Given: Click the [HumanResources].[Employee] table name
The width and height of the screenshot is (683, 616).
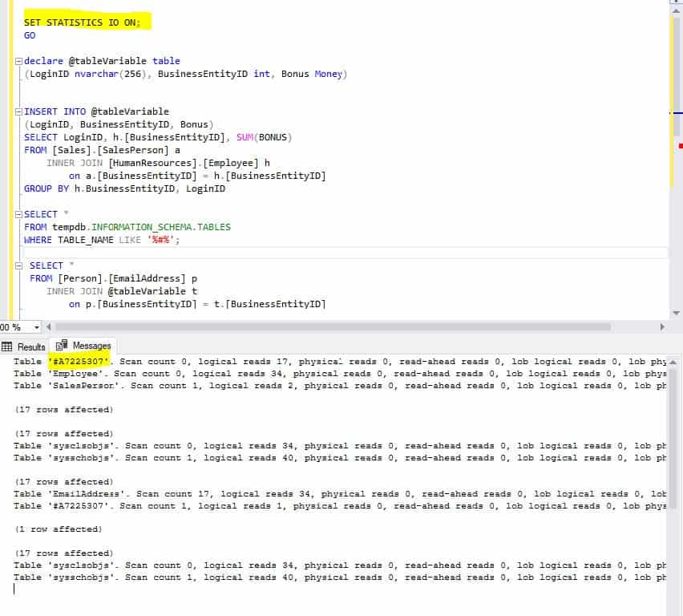Looking at the screenshot, I should point(184,163).
